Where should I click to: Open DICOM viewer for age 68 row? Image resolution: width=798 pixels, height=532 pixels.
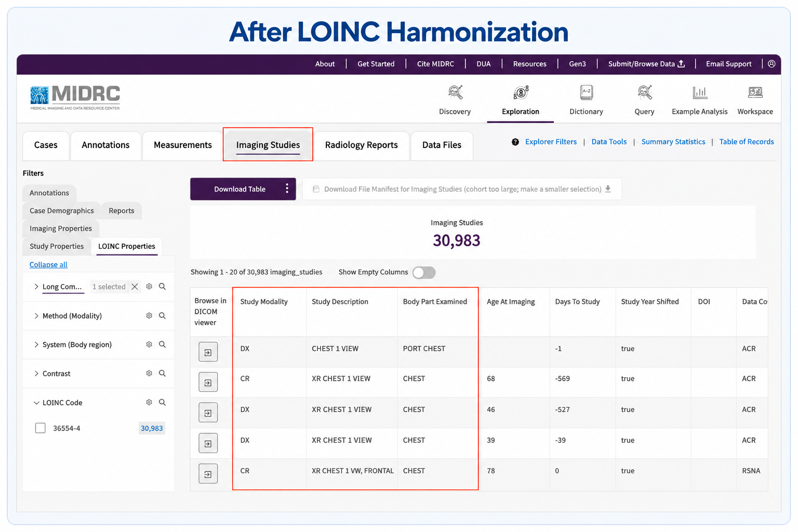point(208,382)
